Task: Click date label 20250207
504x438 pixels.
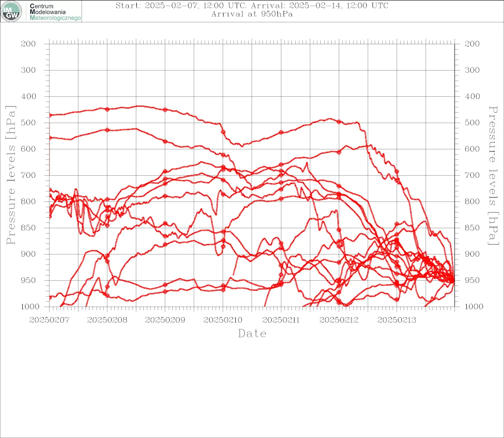Action: (x=49, y=320)
